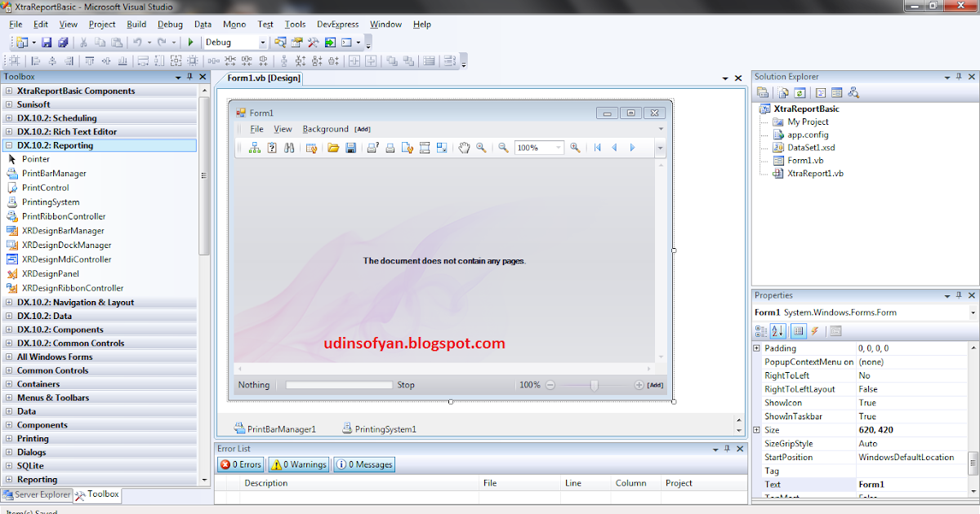Toggle Categorized view in Properties panel
The height and width of the screenshot is (514, 980).
click(x=761, y=330)
